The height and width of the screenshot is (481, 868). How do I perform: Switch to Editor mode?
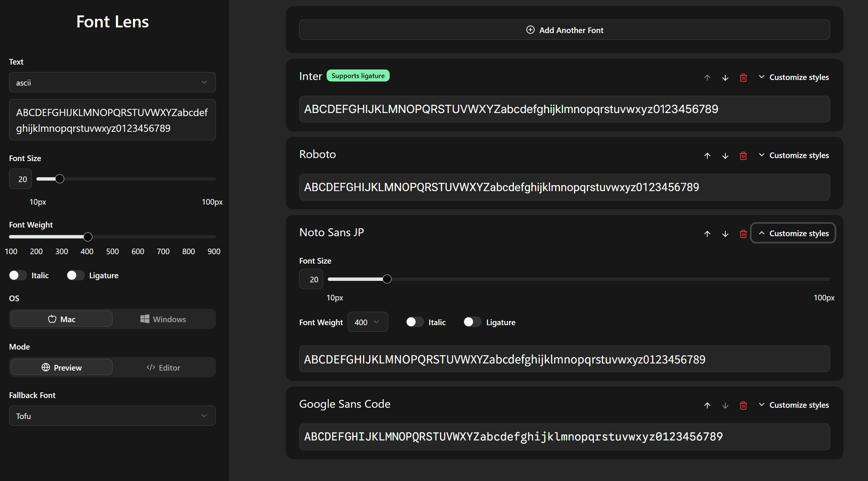(163, 367)
